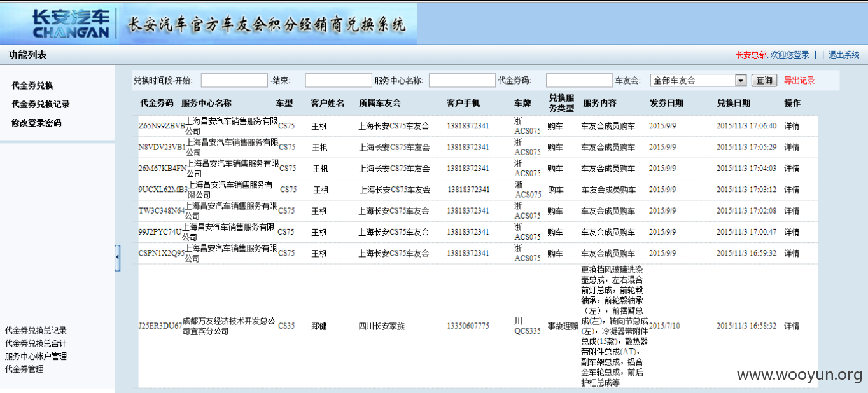Click the 客户姓名 column header
Viewport: 868px width, 393px height.
[328, 103]
